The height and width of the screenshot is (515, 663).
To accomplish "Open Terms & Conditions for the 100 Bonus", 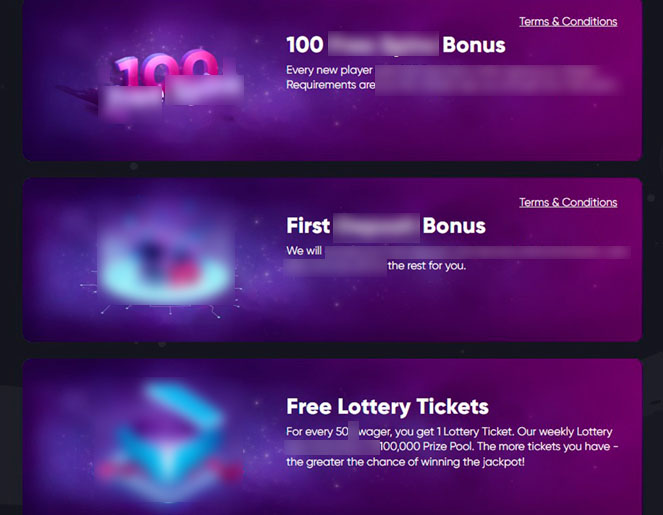I will click(568, 22).
